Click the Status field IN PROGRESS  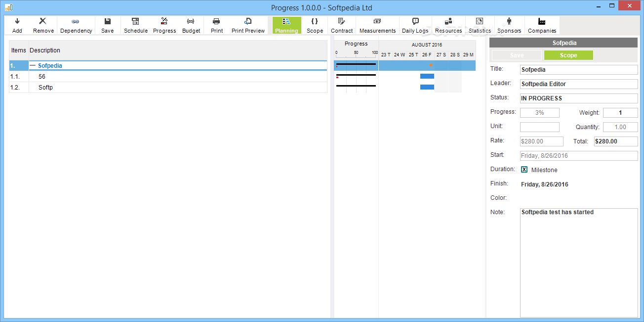tap(579, 98)
